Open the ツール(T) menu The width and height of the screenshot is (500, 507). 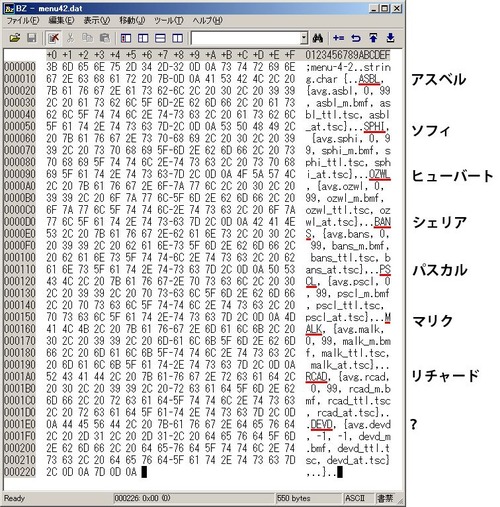tap(169, 21)
